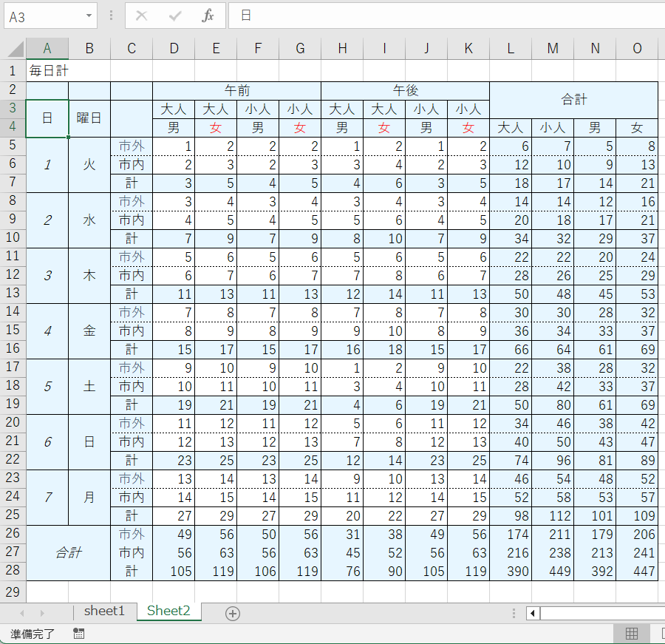The width and height of the screenshot is (665, 644).
Task: Switch to Normal view using status bar icon
Action: pyautogui.click(x=632, y=634)
